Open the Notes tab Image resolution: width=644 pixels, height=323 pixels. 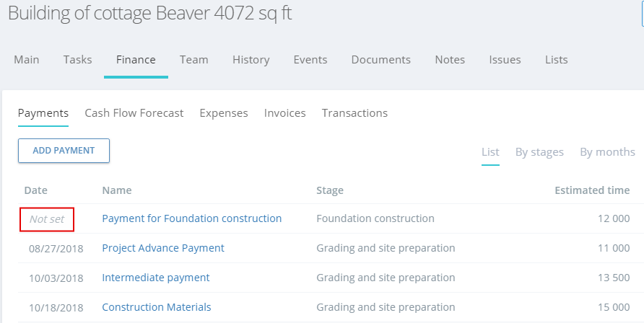click(x=450, y=60)
